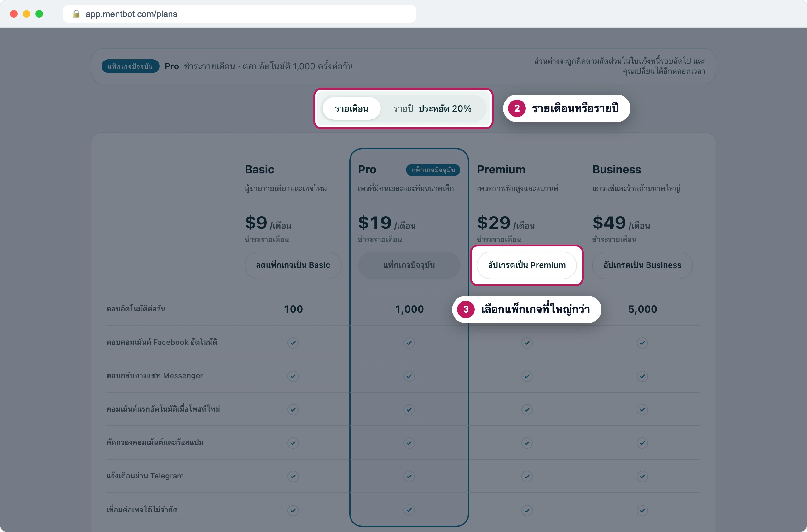Click the Pro checkmark in the Messenger row
807x532 pixels.
409,376
